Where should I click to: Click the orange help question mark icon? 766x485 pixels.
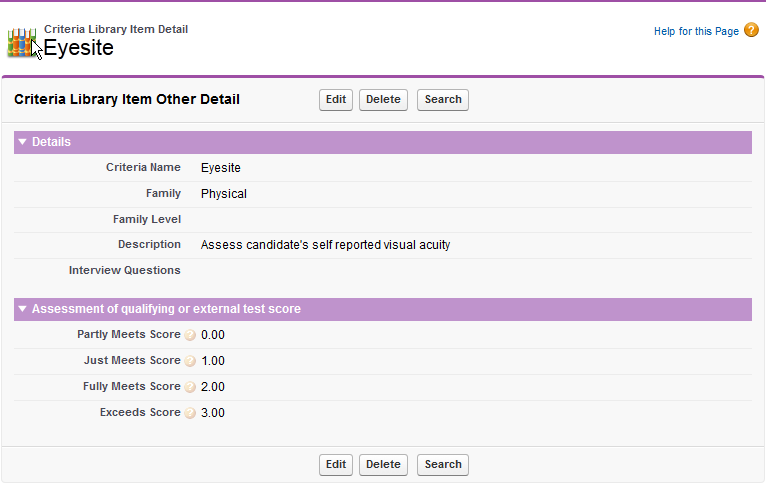pyautogui.click(x=751, y=31)
